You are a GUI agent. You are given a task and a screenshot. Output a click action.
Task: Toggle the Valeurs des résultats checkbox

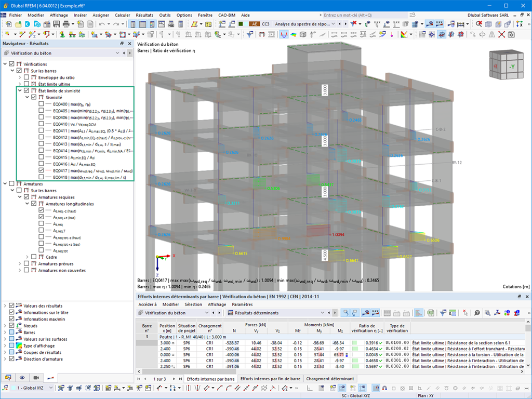coord(12,305)
